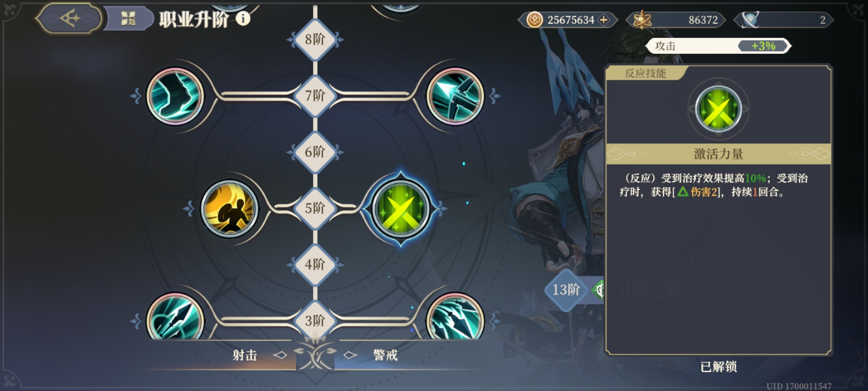Select the orange silhouette skill at 5阶

pyautogui.click(x=229, y=209)
